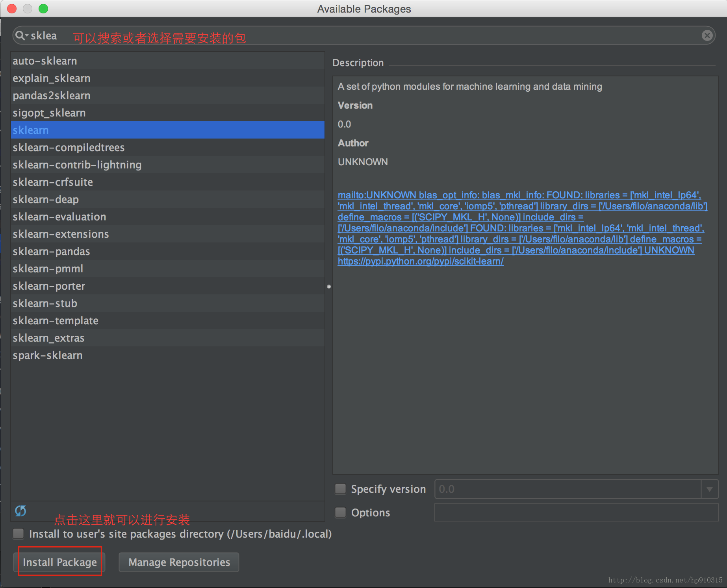Open Manage Repositories
The image size is (727, 588).
coord(179,562)
